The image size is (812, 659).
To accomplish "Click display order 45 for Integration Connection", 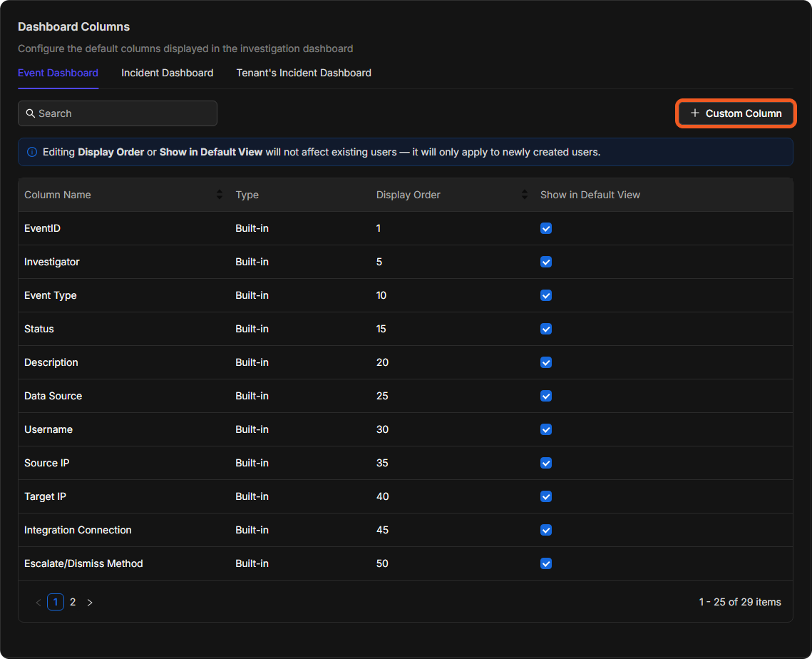I will coord(382,530).
